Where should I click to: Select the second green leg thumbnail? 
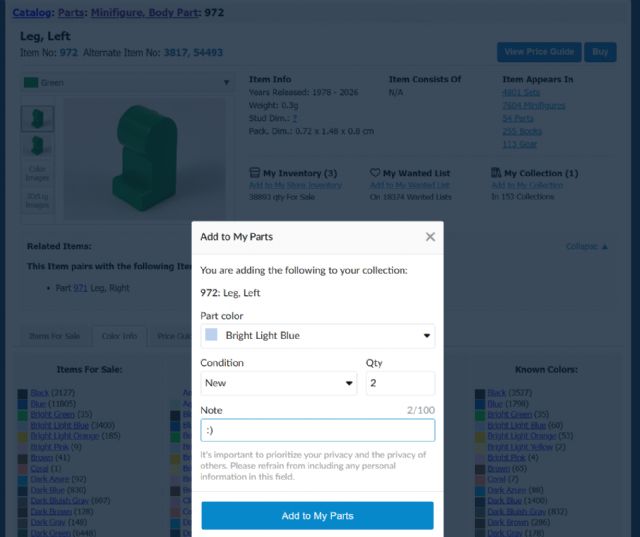tap(37, 146)
